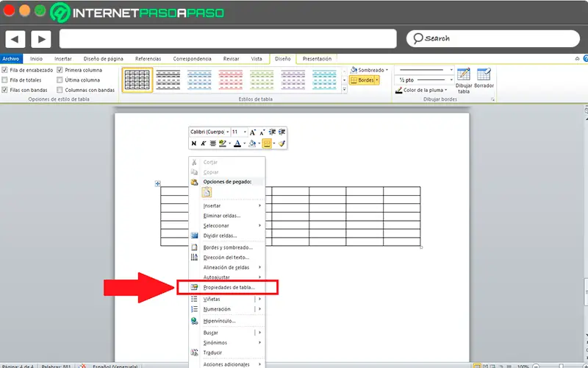This screenshot has width=588, height=368.
Task: Toggle Fila de encabezado checkbox
Action: point(4,70)
